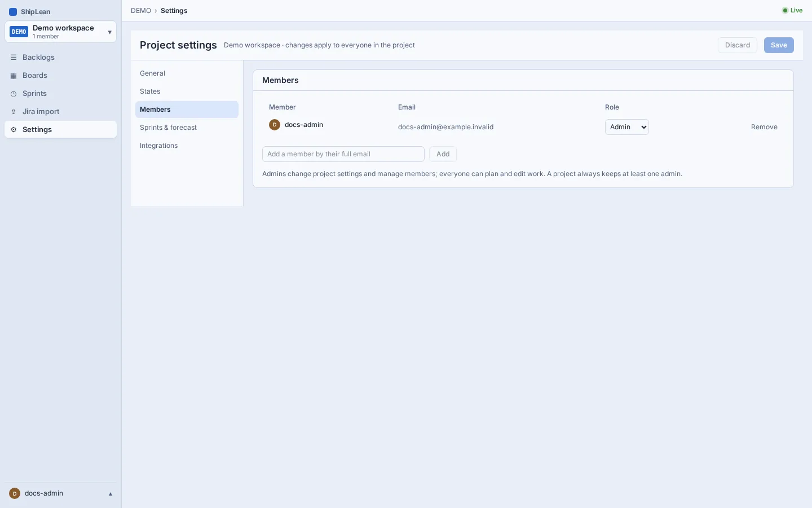Open Sprints in the sidebar
Screen dimensions: 812x508
(x=60, y=94)
